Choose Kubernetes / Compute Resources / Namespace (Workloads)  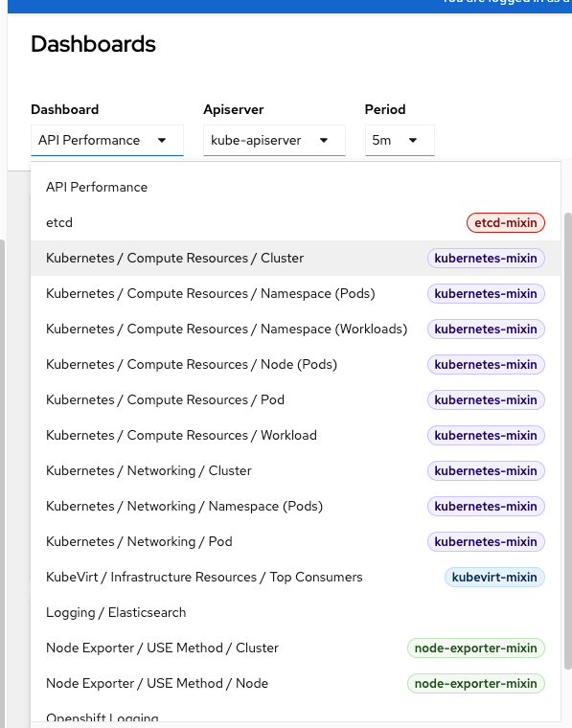click(295, 330)
